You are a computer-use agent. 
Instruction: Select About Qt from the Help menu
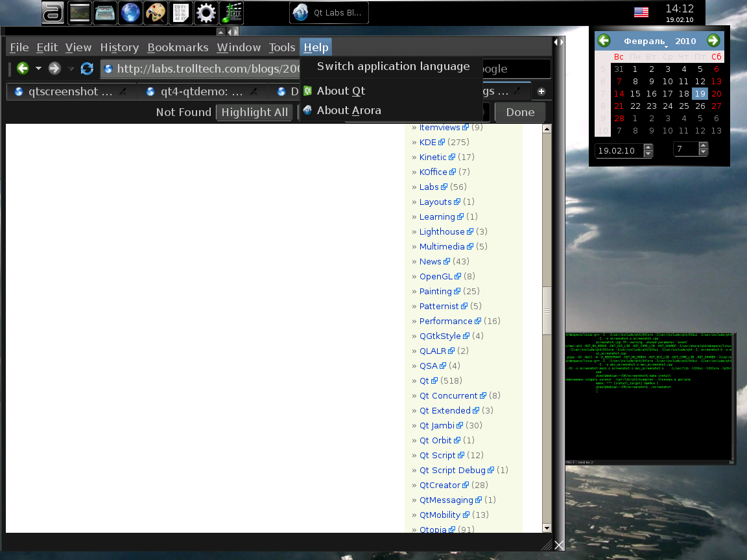(x=341, y=91)
